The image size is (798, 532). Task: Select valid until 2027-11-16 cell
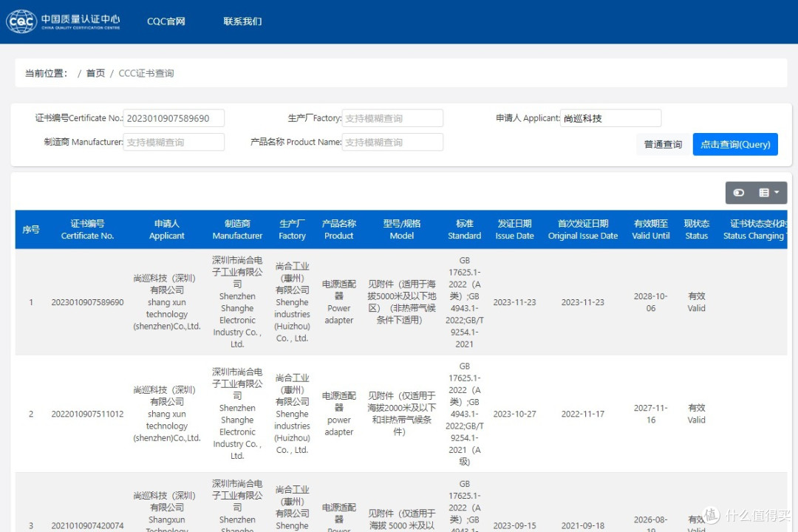[651, 414]
